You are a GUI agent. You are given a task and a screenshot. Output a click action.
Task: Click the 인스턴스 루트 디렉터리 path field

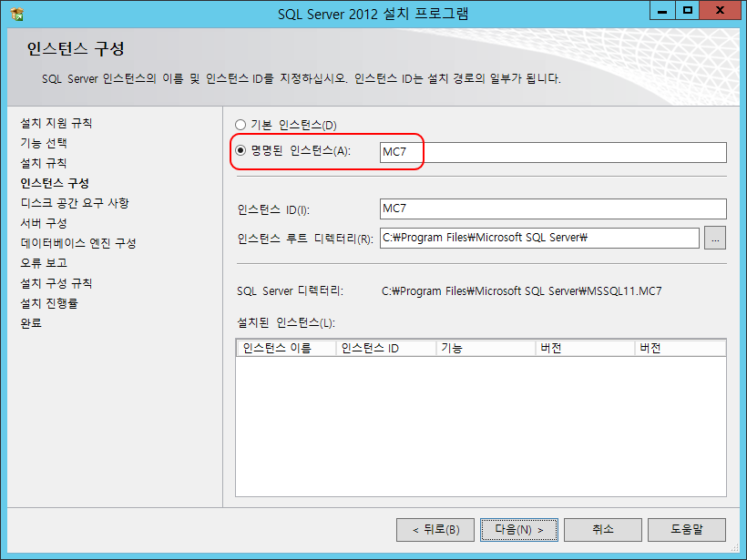tap(539, 238)
